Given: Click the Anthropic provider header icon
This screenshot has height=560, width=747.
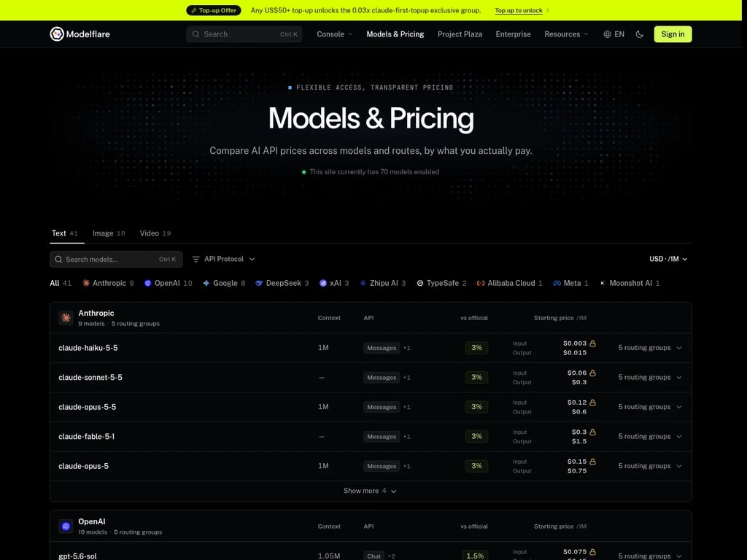Looking at the screenshot, I should click(66, 318).
